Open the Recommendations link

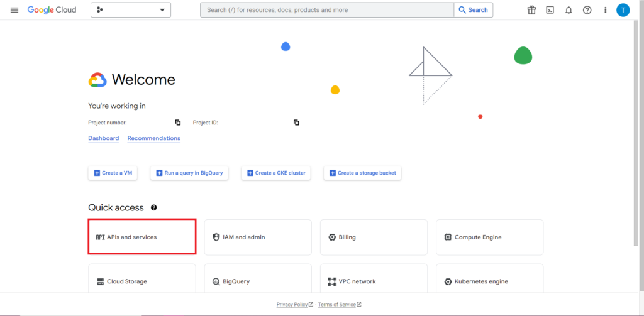(x=153, y=138)
